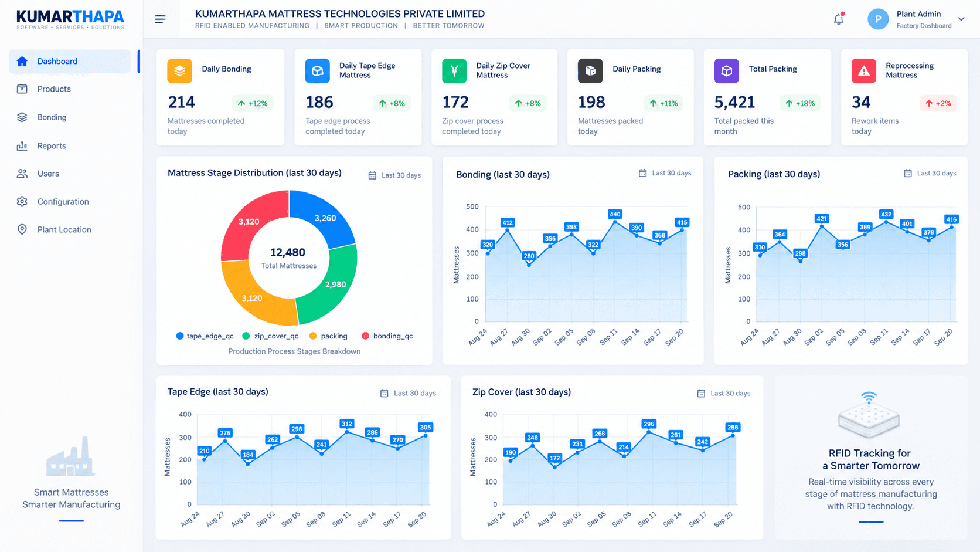980x552 pixels.
Task: Open Bonding chart Last 30 days filter
Action: [665, 173]
